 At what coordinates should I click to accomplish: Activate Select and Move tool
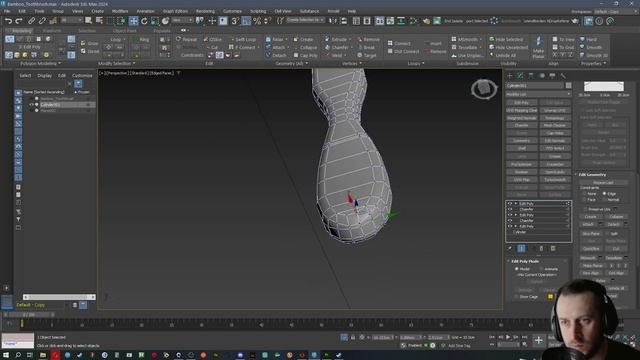133,20
